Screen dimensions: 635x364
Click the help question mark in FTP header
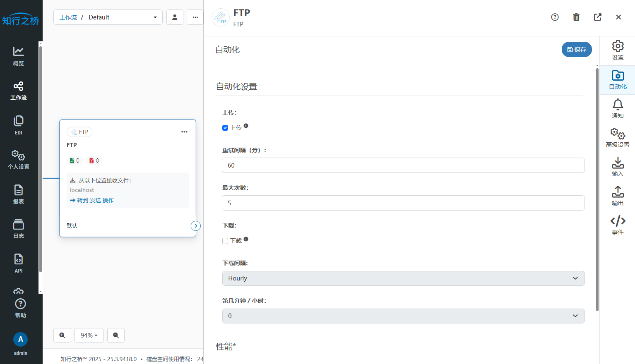point(555,17)
